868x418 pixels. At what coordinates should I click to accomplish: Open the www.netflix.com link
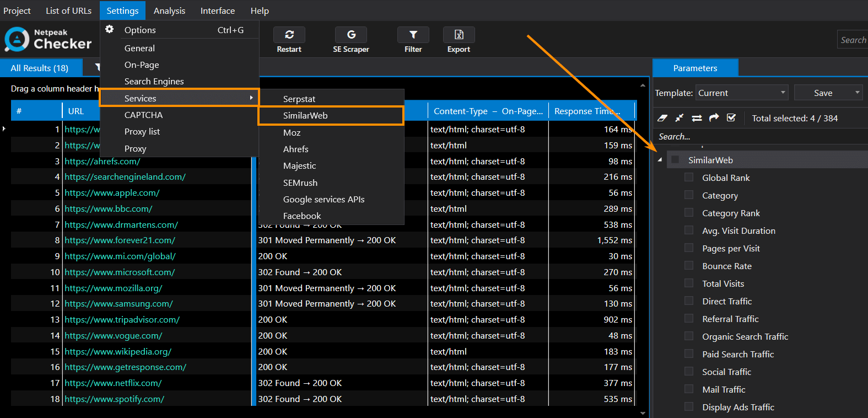coord(113,383)
